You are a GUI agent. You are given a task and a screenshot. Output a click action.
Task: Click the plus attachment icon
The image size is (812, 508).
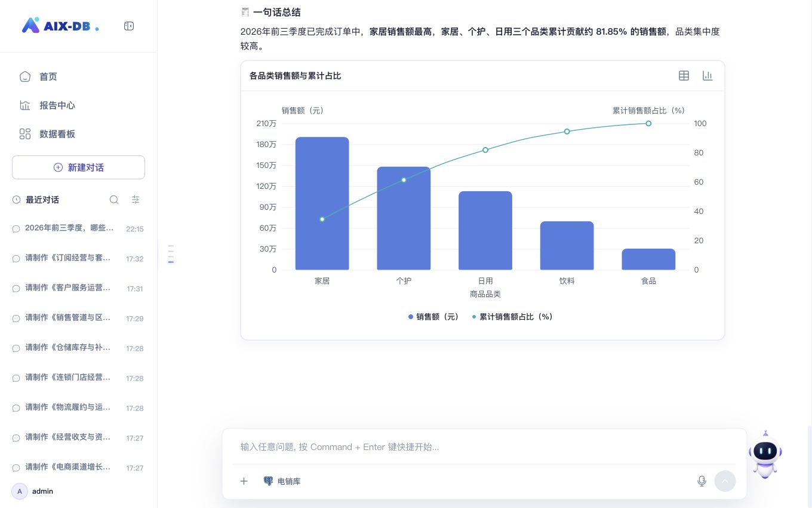(x=244, y=481)
